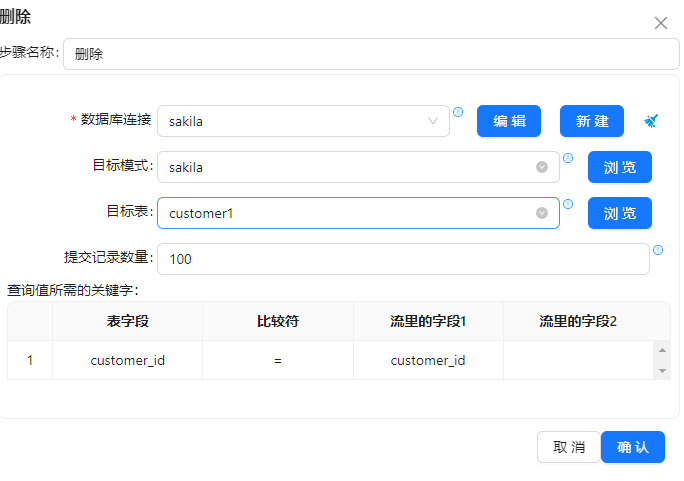Clear the 目标表 customer1 value with clear icon
The width and height of the screenshot is (684, 481).
pos(542,213)
